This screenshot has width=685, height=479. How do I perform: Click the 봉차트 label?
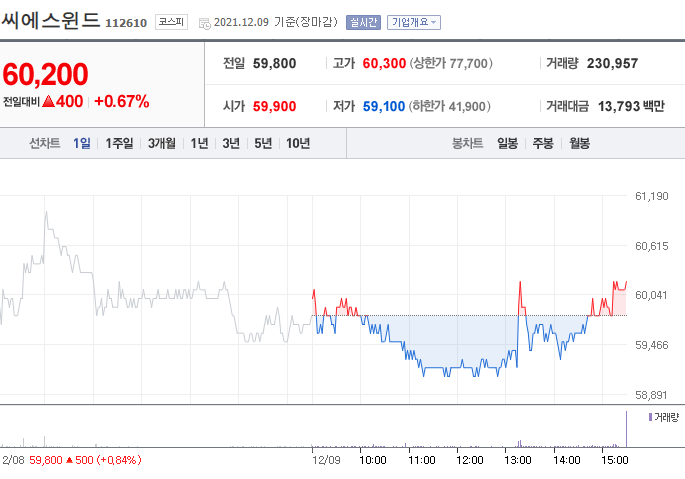click(x=467, y=143)
